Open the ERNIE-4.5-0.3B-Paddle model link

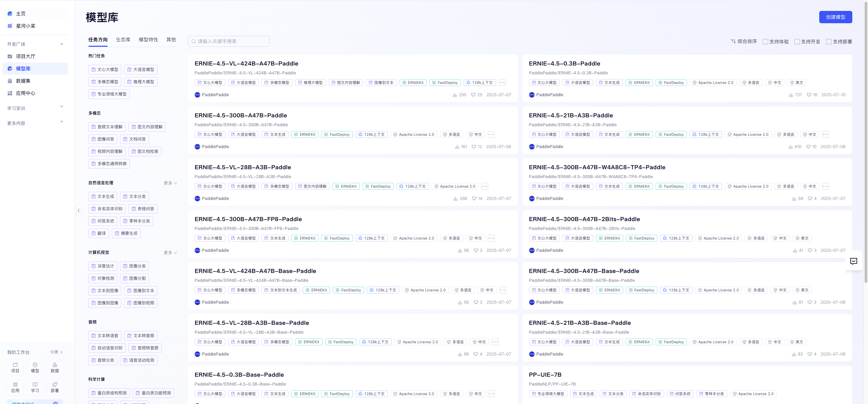564,63
